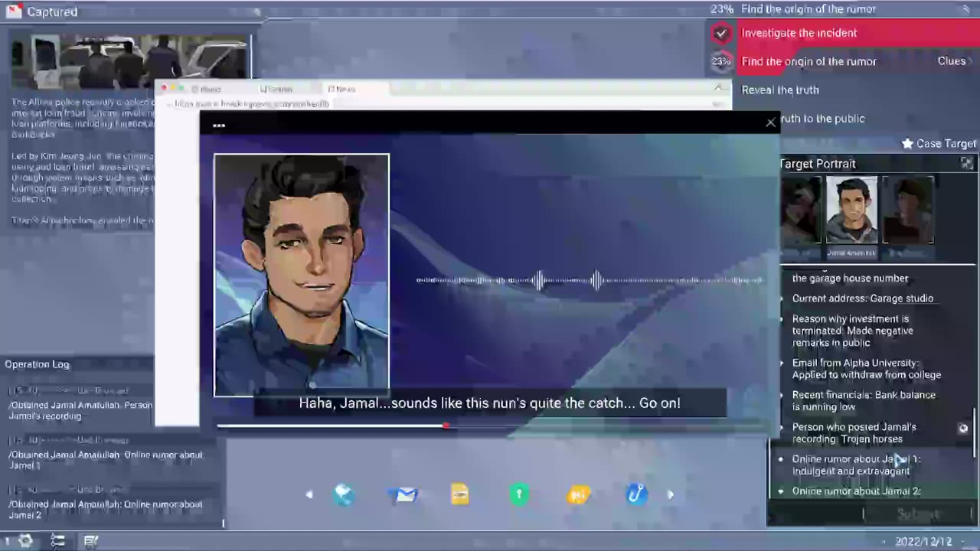980x551 pixels.
Task: Show more dock apps with right arrow
Action: 671,494
